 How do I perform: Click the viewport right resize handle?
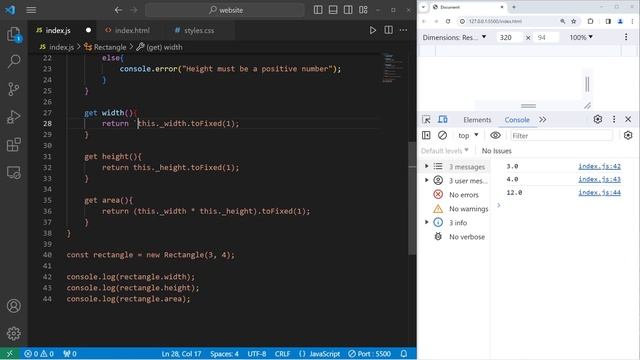click(587, 84)
